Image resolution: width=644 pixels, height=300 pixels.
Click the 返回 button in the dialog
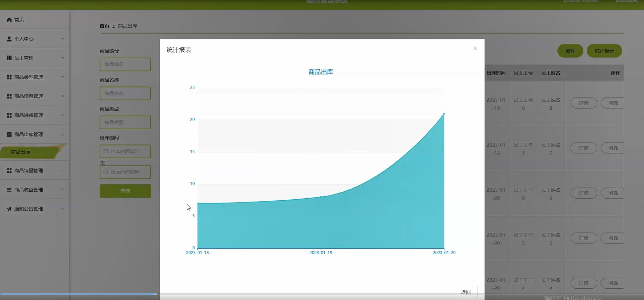[466, 292]
